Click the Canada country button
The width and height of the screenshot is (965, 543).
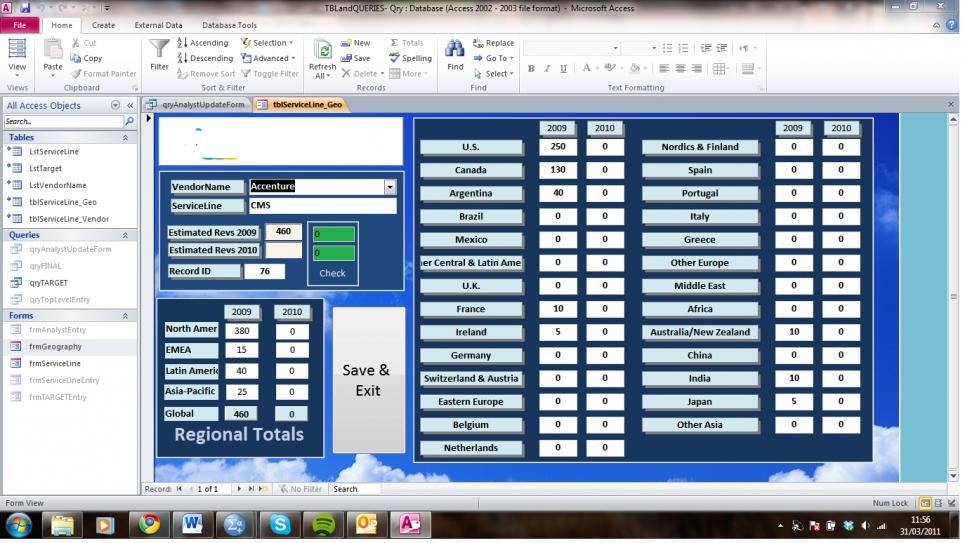[471, 170]
